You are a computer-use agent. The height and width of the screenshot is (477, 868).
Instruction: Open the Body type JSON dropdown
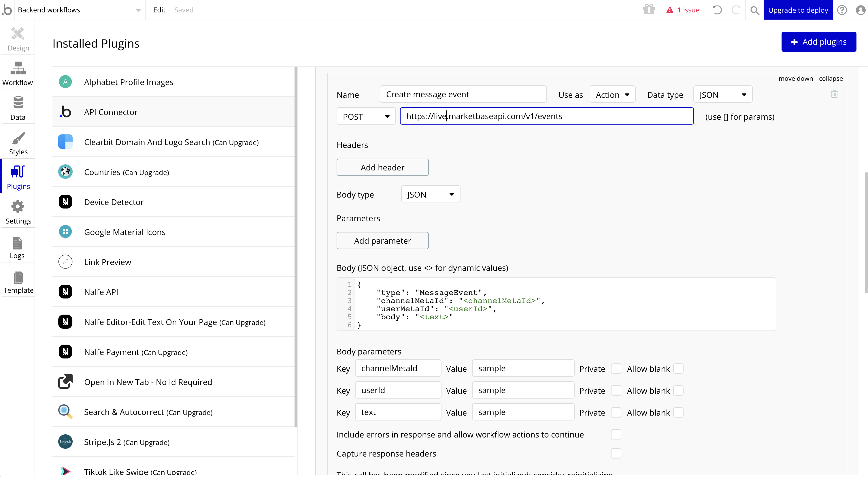[430, 194]
